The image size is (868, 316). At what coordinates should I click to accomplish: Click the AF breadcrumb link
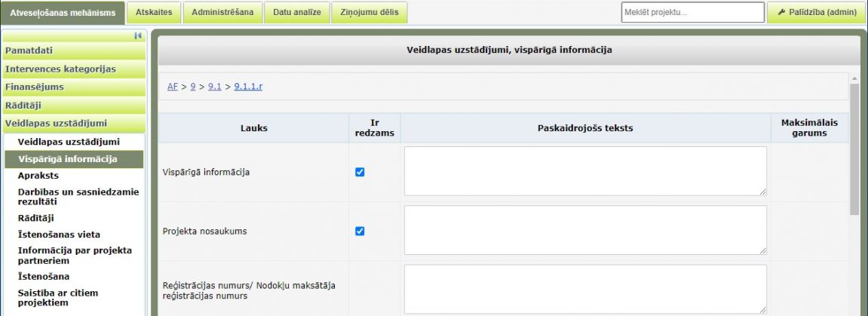[x=172, y=87]
